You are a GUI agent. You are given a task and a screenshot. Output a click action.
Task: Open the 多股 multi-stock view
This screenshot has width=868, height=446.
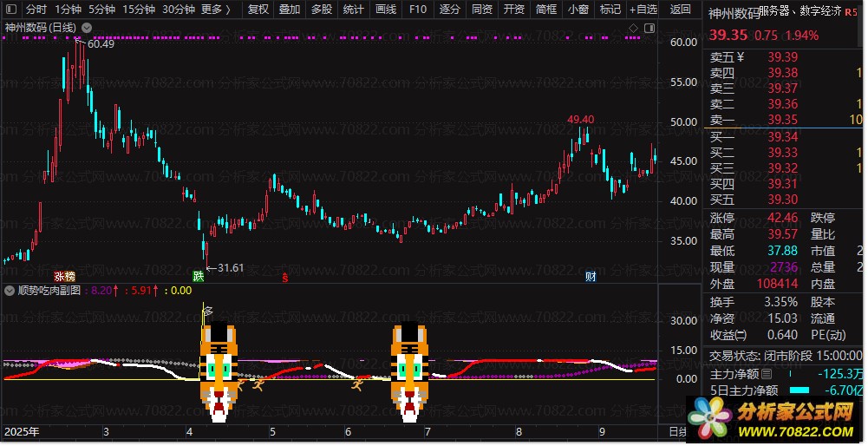pyautogui.click(x=322, y=10)
